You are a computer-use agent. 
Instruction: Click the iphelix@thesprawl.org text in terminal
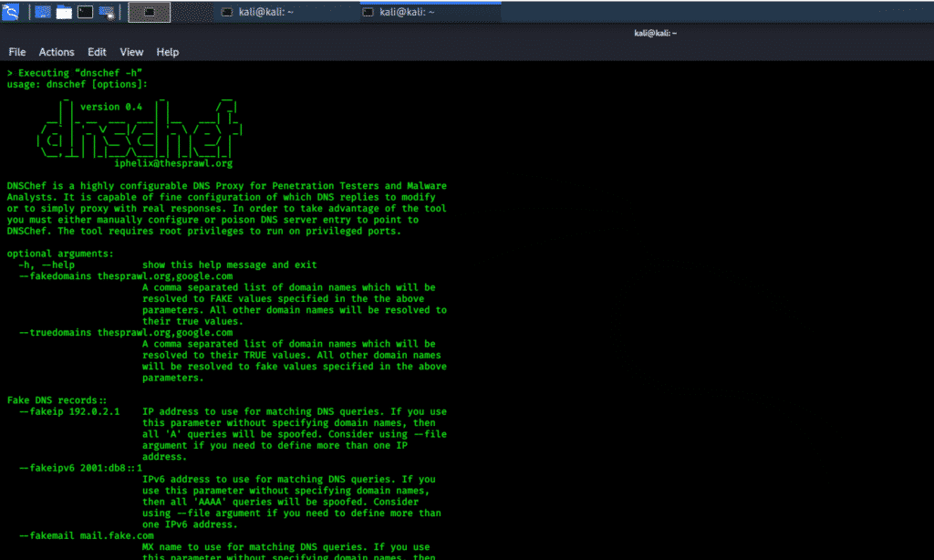click(x=173, y=163)
